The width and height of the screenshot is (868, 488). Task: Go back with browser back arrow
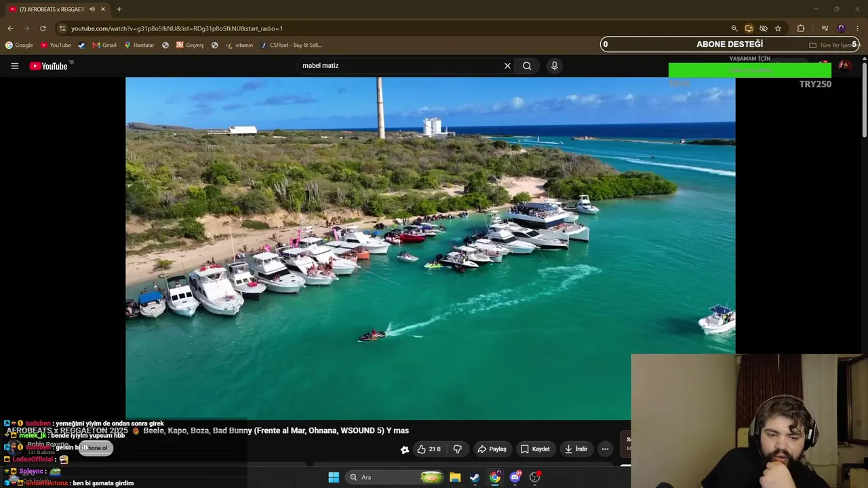(10, 28)
